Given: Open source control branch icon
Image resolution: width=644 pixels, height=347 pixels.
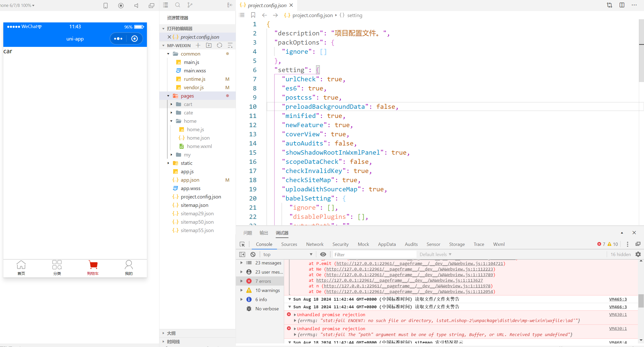Looking at the screenshot, I should tap(190, 5).
